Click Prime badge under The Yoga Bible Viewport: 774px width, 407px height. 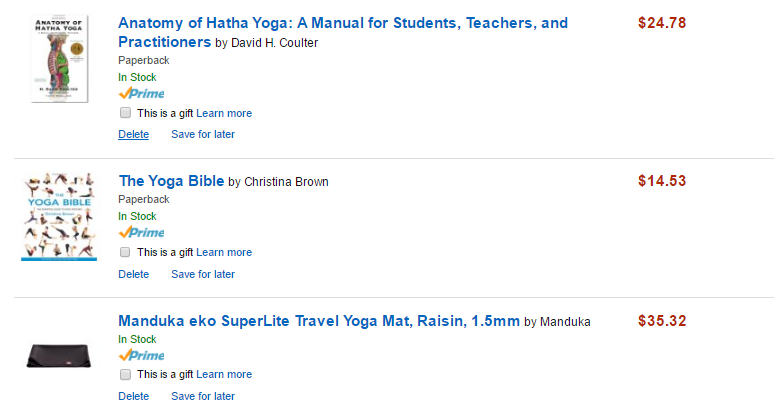pos(141,232)
